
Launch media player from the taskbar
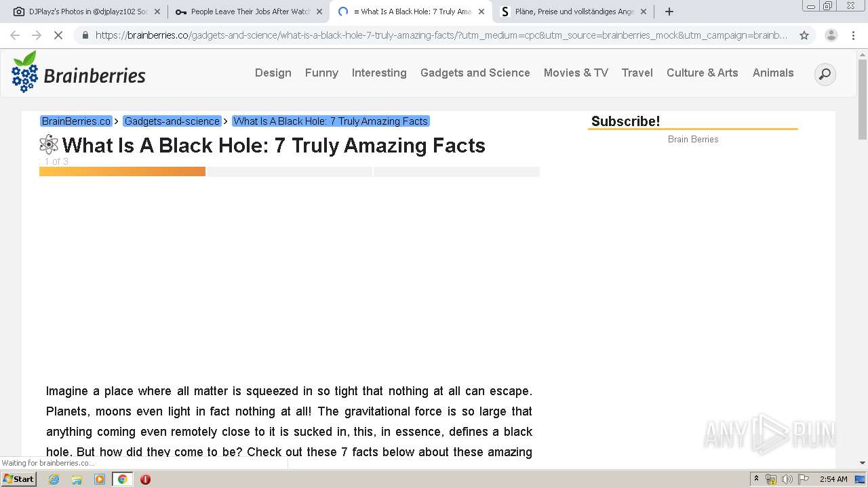pos(100,479)
